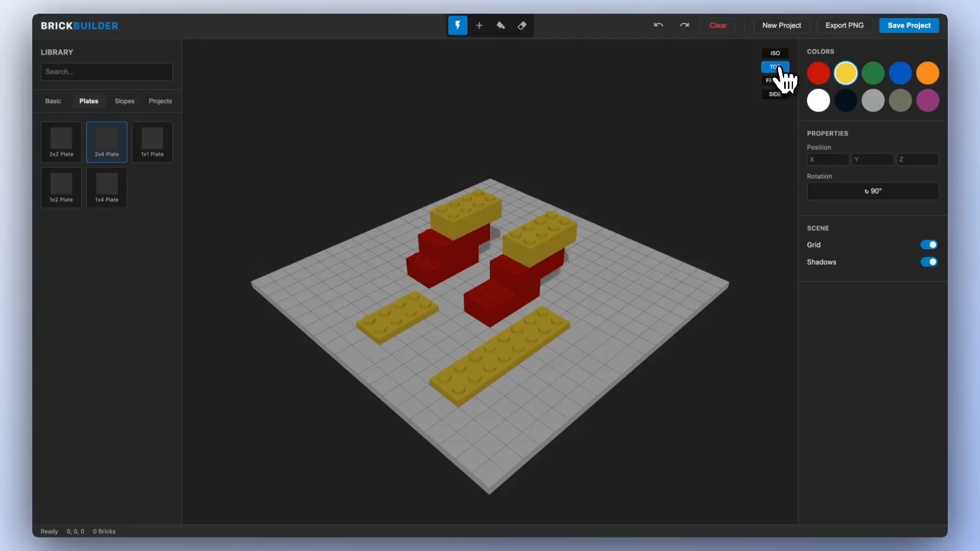Select the eraser tool
Image resolution: width=980 pixels, height=551 pixels.
[522, 26]
